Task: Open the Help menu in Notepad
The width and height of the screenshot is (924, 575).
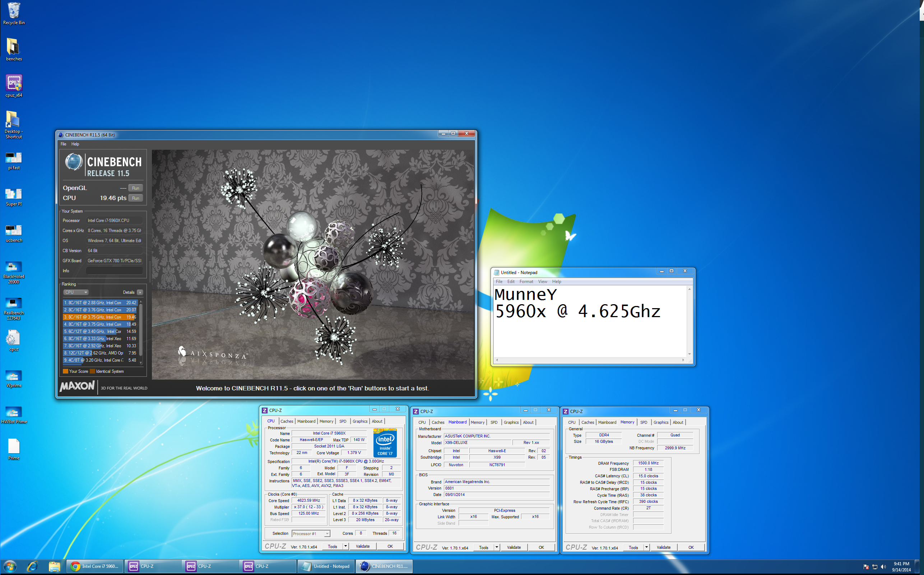Action: [557, 282]
